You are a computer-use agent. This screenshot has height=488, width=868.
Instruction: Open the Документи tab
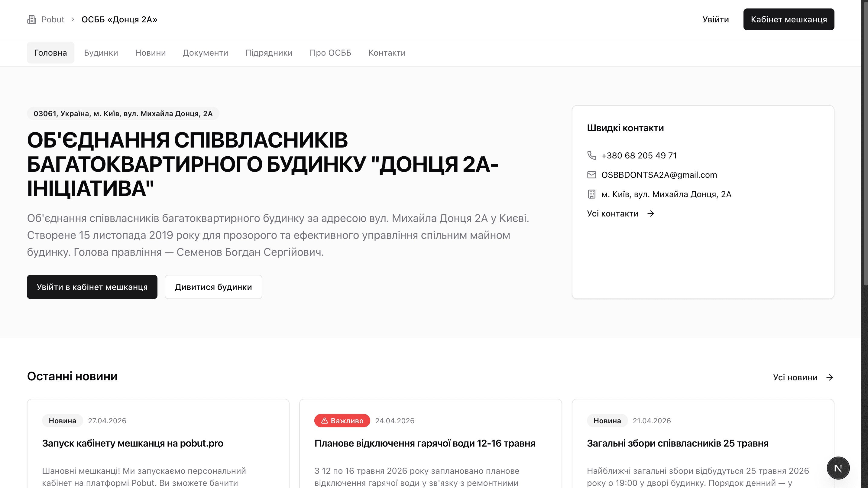[x=206, y=53]
